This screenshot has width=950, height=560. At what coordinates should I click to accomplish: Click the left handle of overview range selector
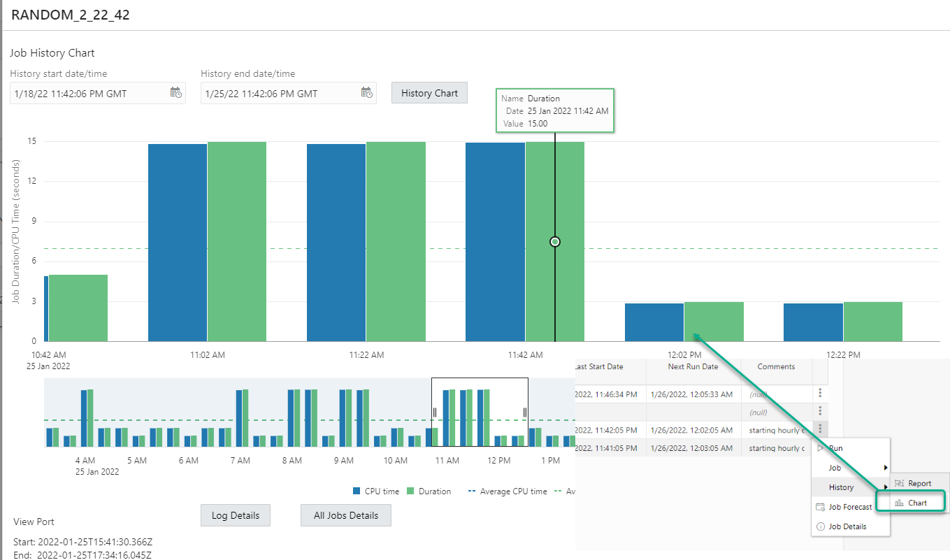coord(435,412)
